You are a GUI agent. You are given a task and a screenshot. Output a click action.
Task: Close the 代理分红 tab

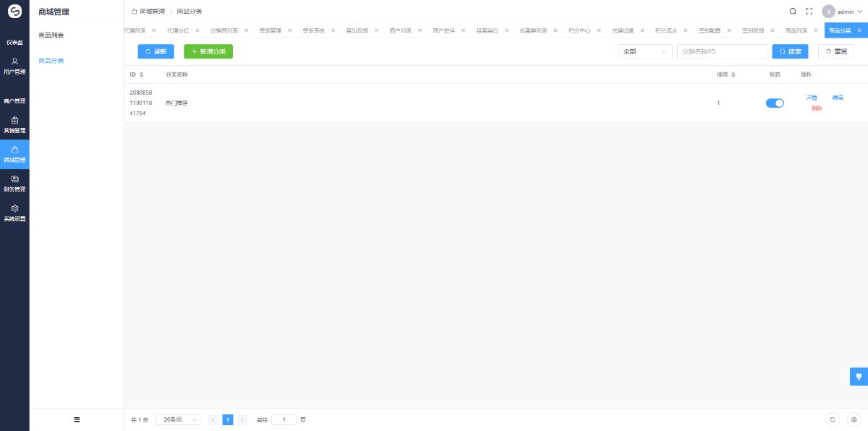tap(197, 30)
